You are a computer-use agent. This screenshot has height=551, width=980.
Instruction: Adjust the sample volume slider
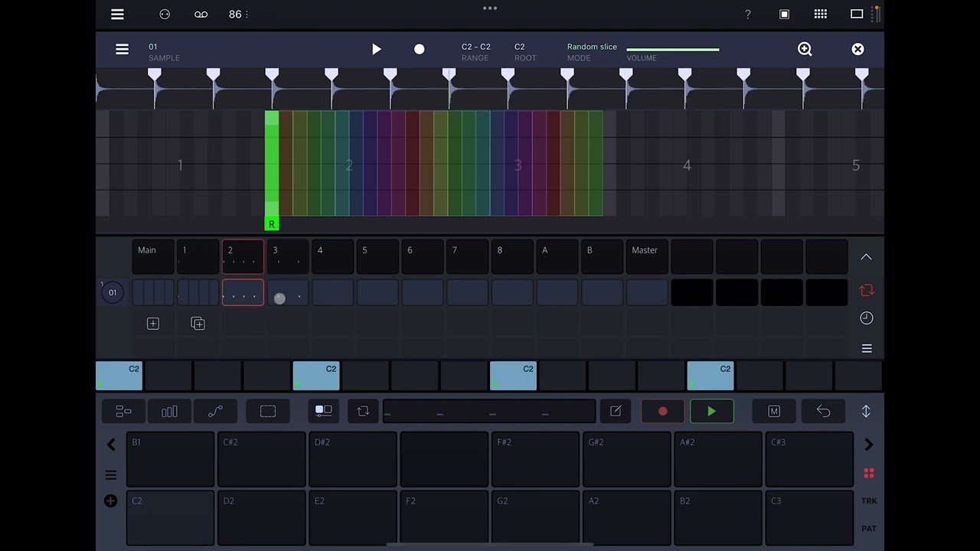pos(673,49)
